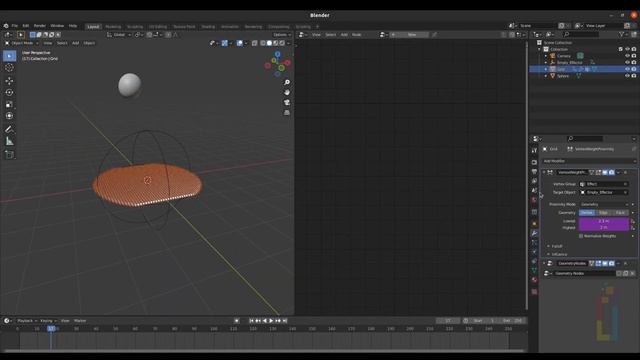
Task: Toggle GeometryNodes modifier render display
Action: pyautogui.click(x=611, y=264)
